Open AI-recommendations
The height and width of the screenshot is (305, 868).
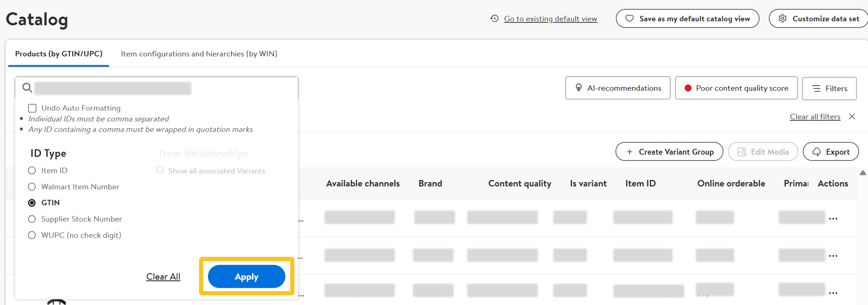coord(618,88)
